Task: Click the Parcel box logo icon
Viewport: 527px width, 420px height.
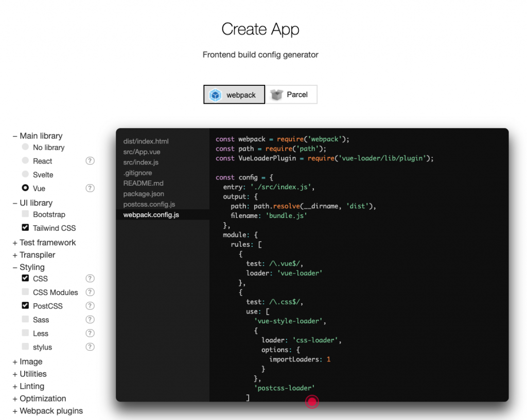Action: coord(276,95)
